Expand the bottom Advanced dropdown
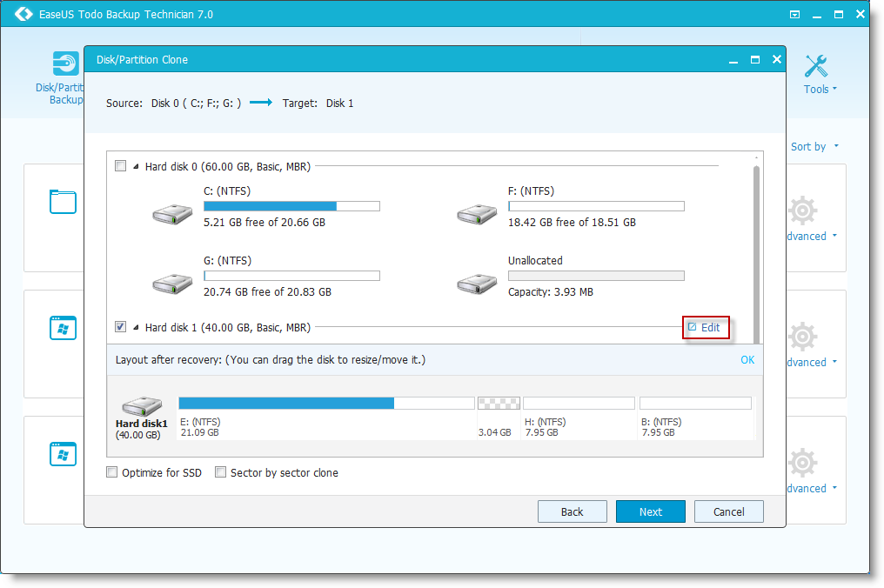 point(835,488)
